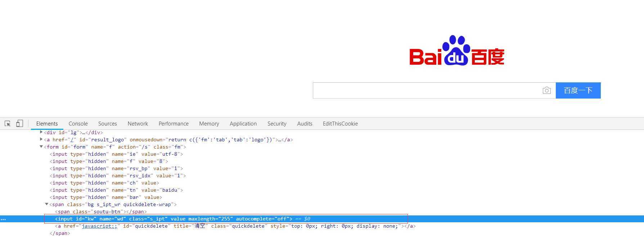
Task: Select the hidden input name="bar" row
Action: [106, 197]
